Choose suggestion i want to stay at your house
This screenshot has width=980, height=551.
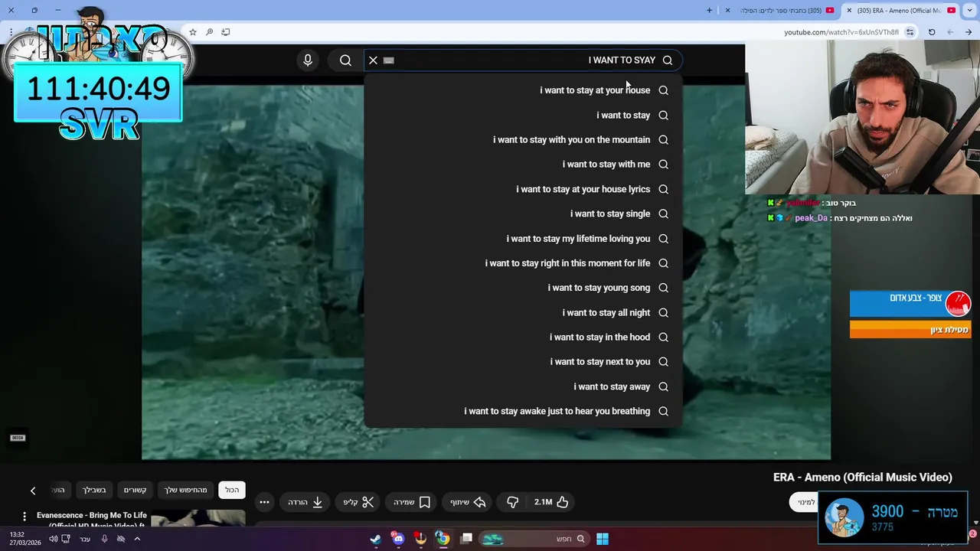click(523, 90)
